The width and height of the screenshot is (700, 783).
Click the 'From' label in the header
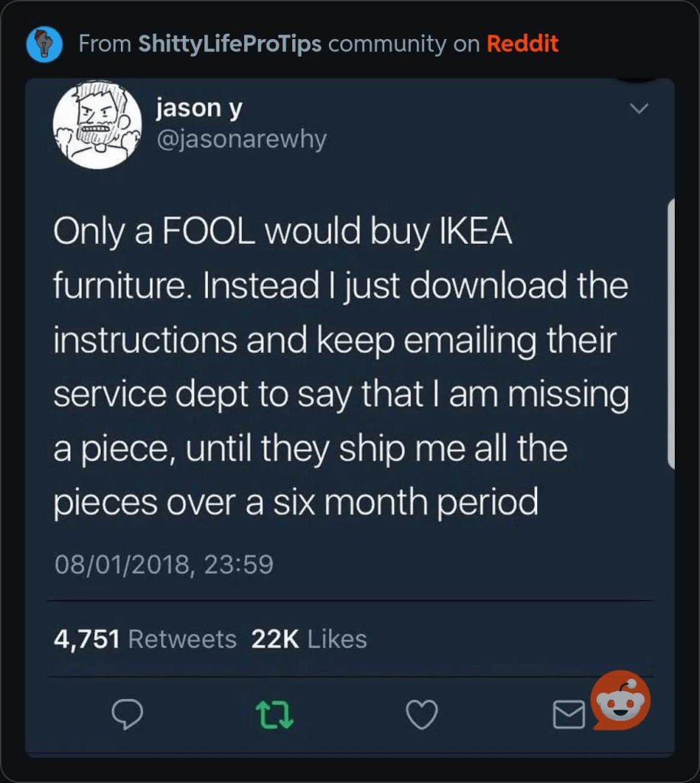[104, 44]
